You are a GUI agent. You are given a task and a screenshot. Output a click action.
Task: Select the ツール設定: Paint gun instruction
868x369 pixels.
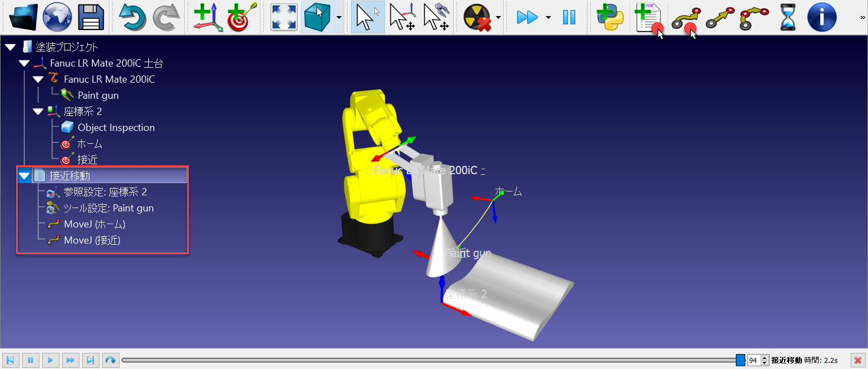(x=108, y=208)
